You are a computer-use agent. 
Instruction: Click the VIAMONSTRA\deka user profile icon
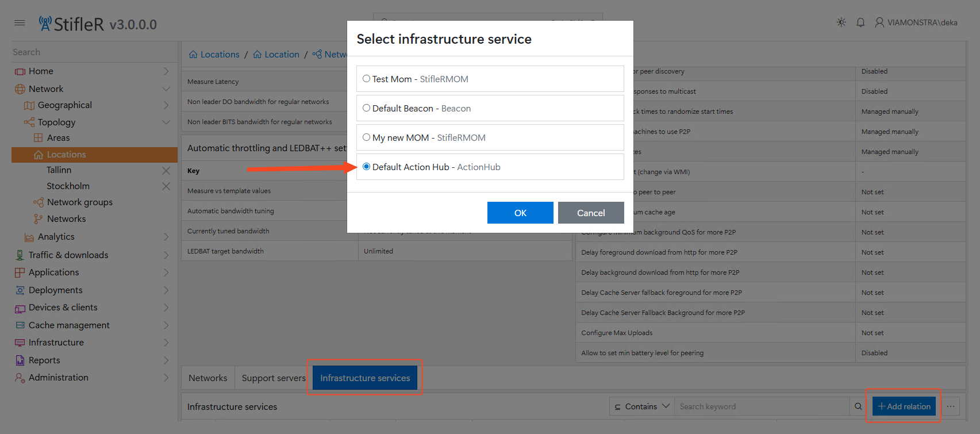(x=879, y=22)
